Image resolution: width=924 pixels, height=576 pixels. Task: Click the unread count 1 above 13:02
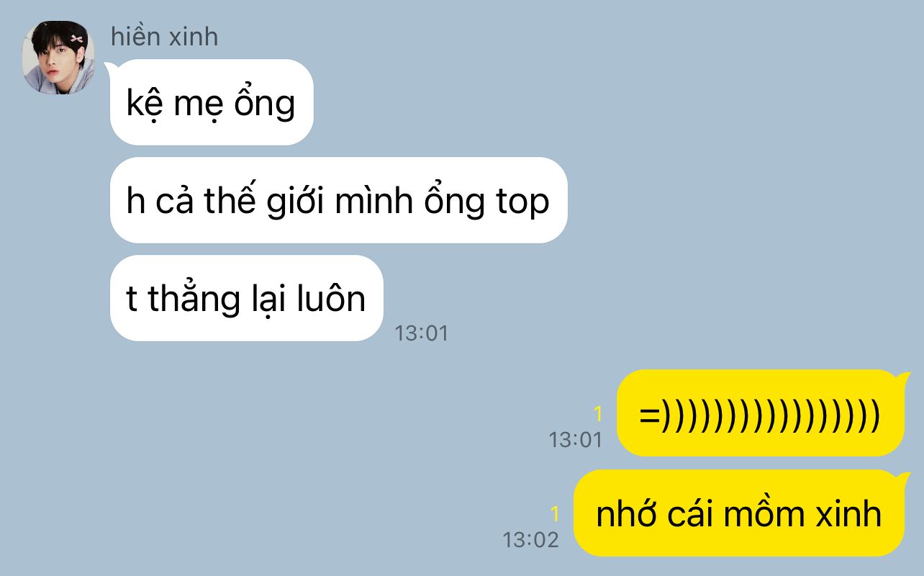[554, 514]
